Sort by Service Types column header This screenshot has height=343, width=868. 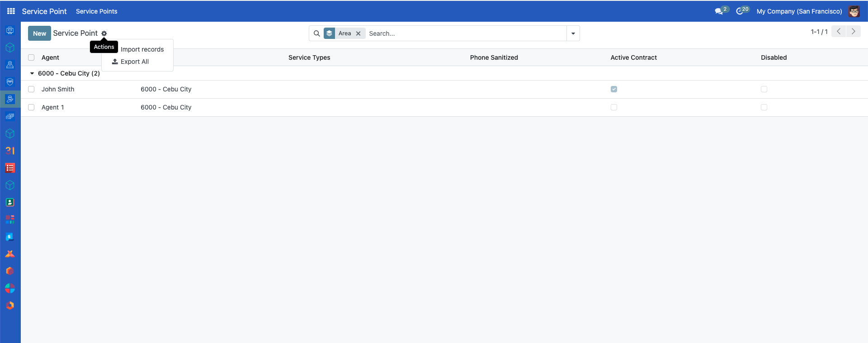[x=309, y=57]
